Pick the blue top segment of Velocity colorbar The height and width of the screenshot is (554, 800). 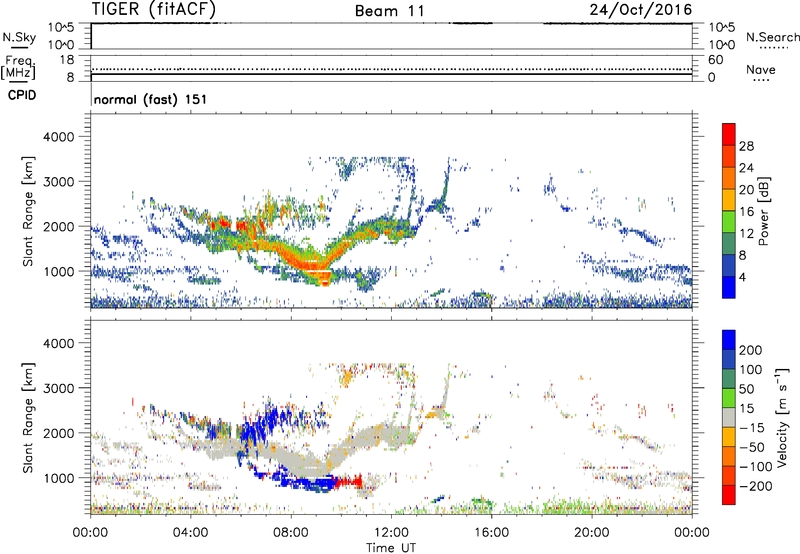click(729, 340)
